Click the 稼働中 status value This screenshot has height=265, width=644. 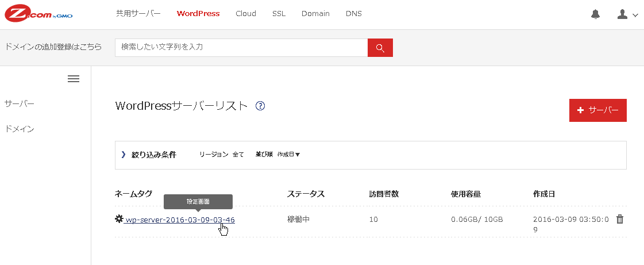pos(298,220)
